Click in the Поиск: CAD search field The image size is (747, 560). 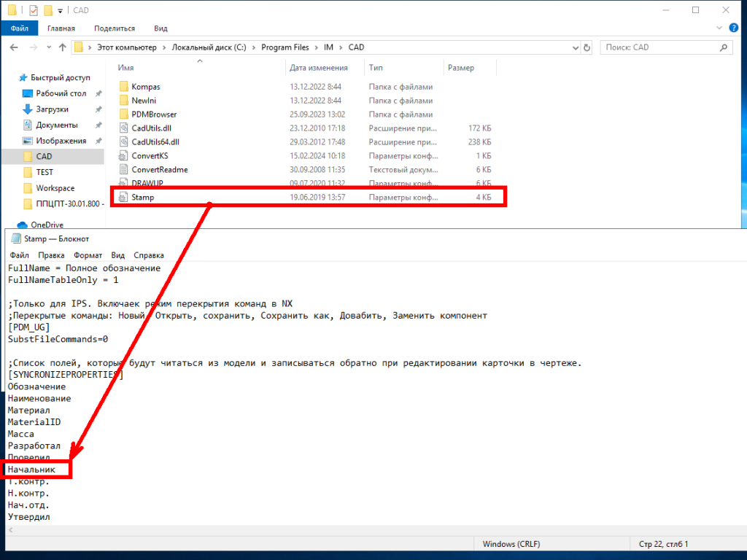pos(657,47)
